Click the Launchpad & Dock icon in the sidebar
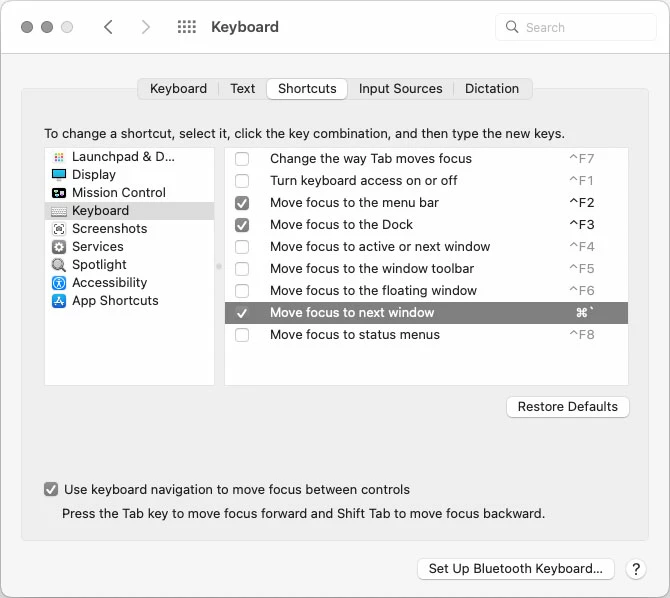Screen dimensions: 670x598 pos(59,157)
